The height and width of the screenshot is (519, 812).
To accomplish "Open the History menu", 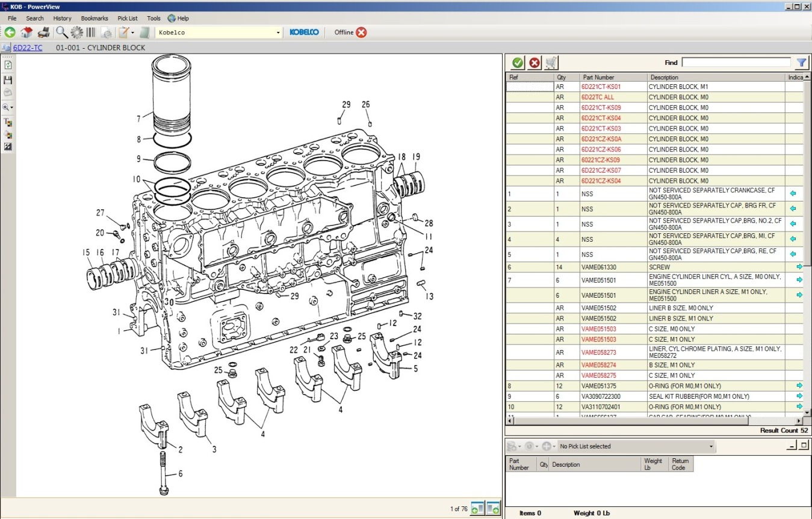I will pyautogui.click(x=62, y=18).
